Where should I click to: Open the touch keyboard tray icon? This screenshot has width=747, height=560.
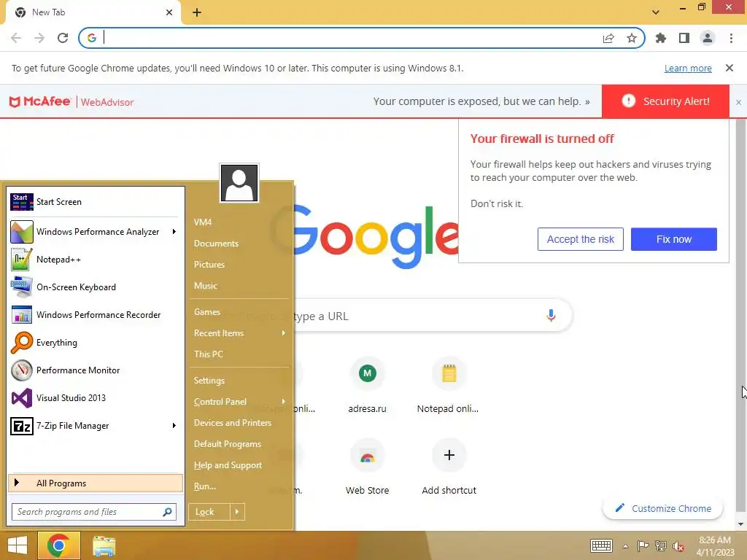coord(601,545)
